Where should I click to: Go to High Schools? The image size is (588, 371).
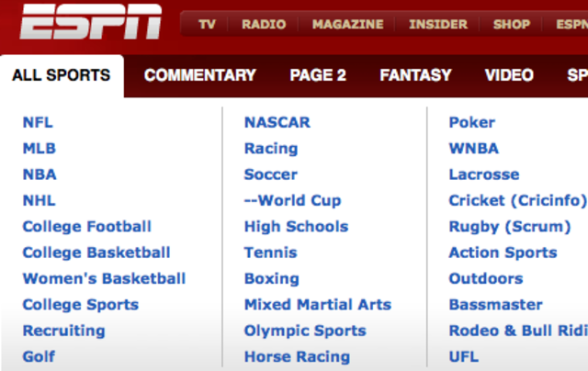click(x=296, y=227)
